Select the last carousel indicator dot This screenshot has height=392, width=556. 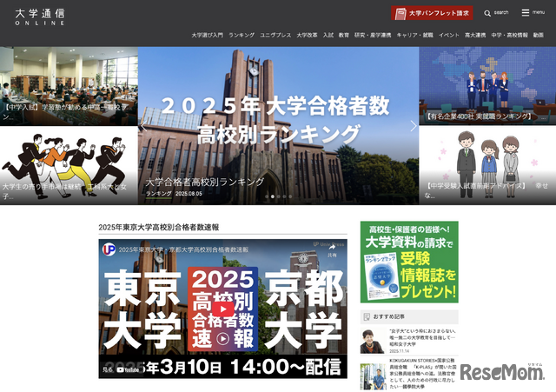[290, 196]
